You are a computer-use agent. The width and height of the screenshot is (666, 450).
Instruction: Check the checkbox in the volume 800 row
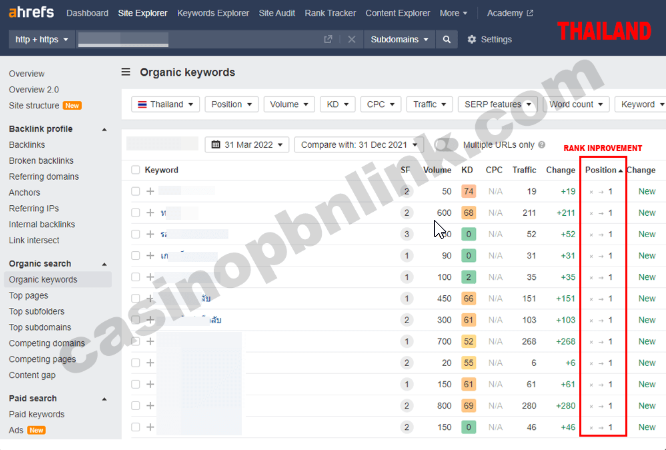(135, 405)
